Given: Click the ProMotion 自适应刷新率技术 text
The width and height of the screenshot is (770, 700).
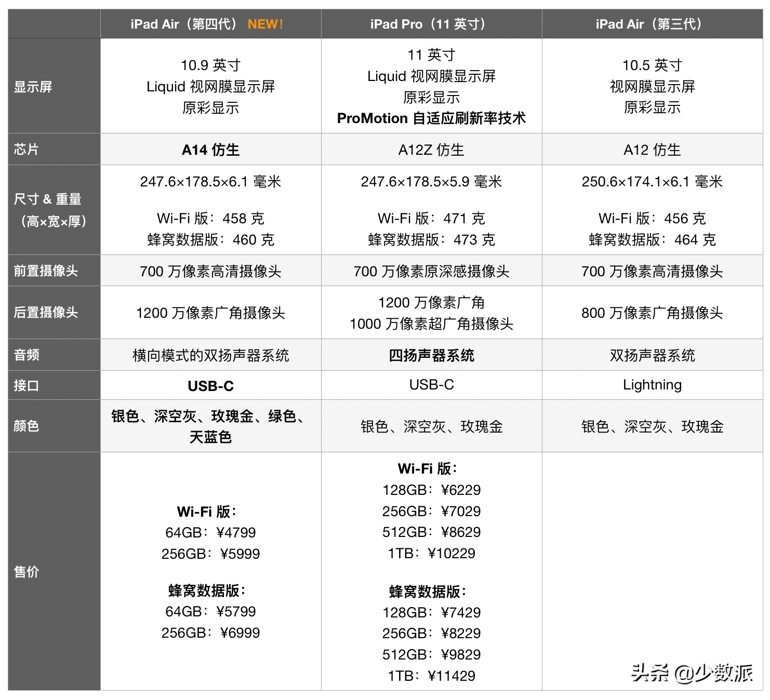Looking at the screenshot, I should pyautogui.click(x=431, y=118).
